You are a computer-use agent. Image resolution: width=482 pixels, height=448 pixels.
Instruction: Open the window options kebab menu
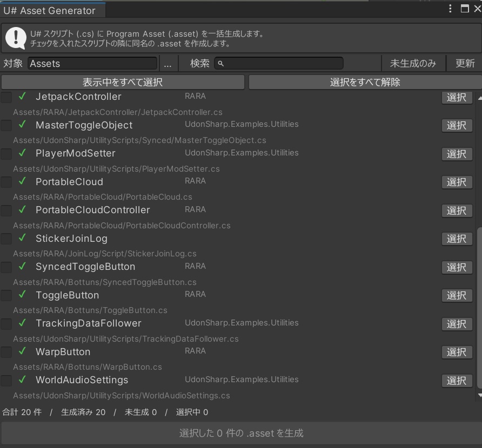click(450, 9)
